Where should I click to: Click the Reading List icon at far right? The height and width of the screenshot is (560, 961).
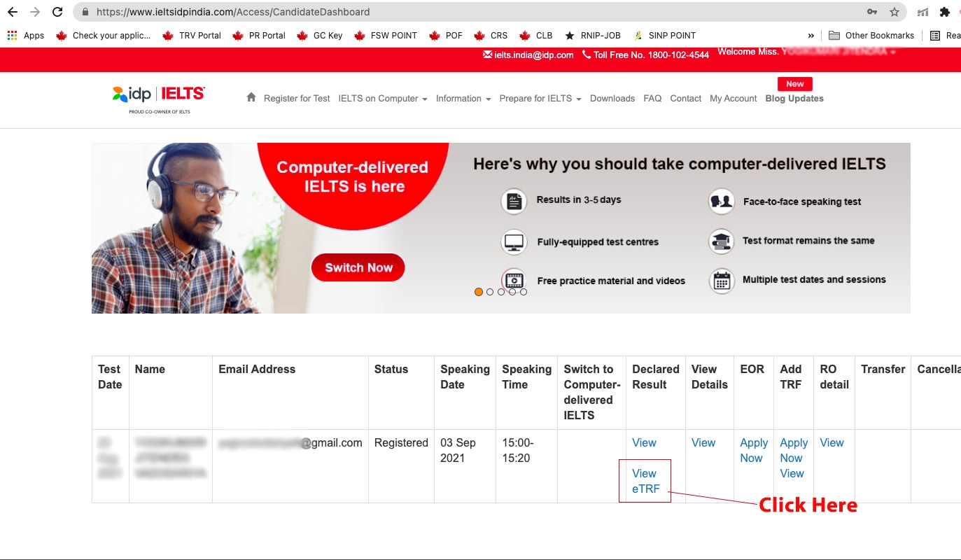click(937, 35)
